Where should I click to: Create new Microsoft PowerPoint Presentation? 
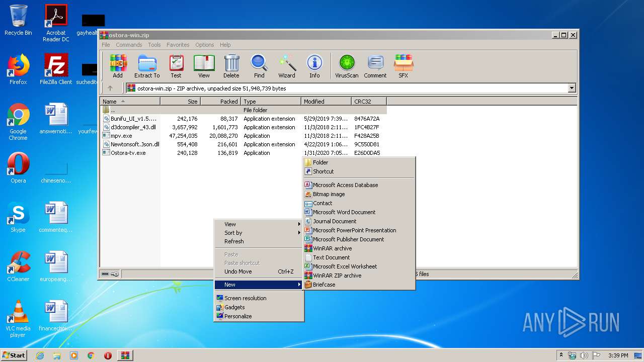359,230
